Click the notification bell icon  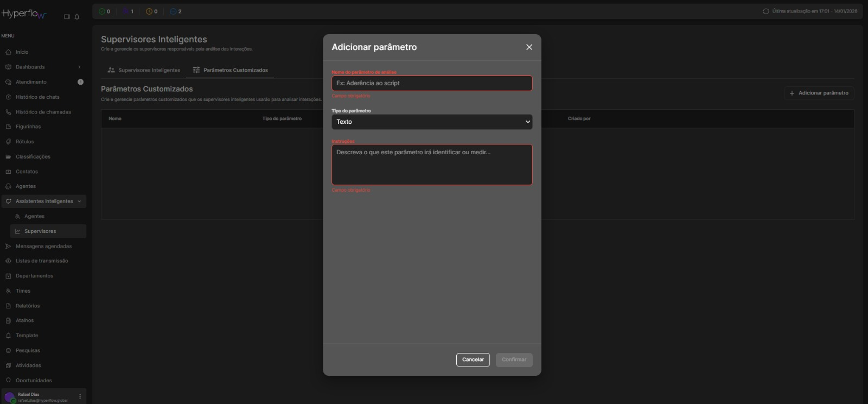[77, 17]
